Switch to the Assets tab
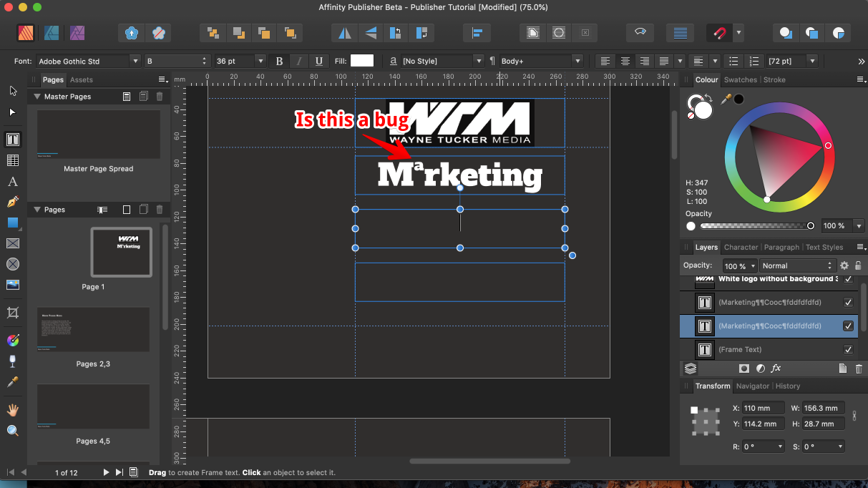868x488 pixels. [x=82, y=80]
